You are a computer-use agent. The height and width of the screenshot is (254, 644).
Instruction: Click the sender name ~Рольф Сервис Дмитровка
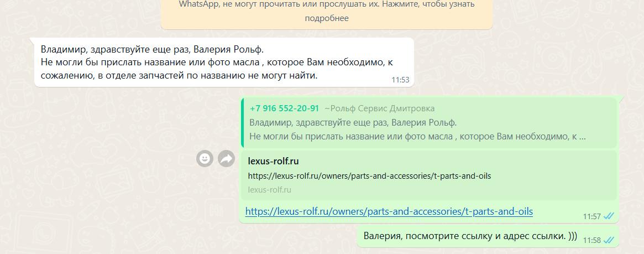click(x=380, y=108)
